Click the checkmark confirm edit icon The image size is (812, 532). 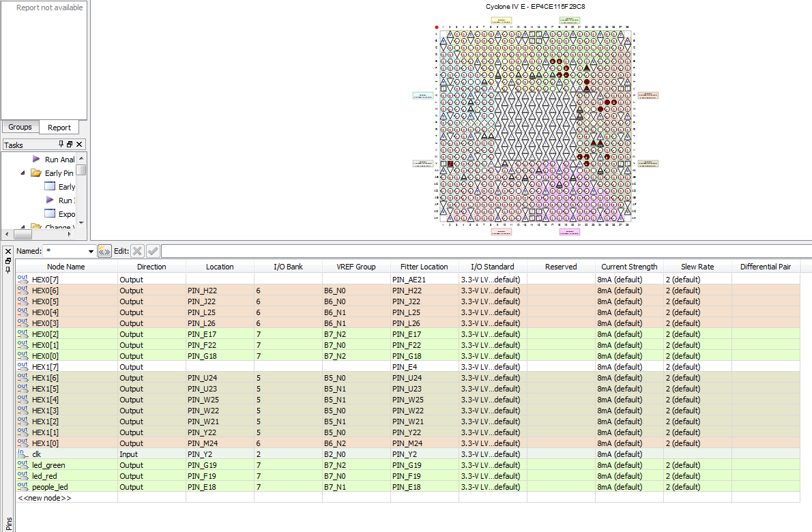coord(153,251)
